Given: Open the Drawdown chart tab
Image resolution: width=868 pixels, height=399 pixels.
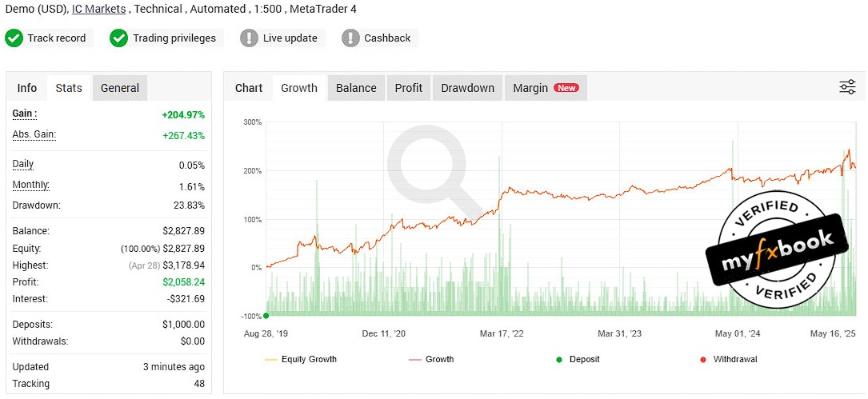Looking at the screenshot, I should pos(467,88).
